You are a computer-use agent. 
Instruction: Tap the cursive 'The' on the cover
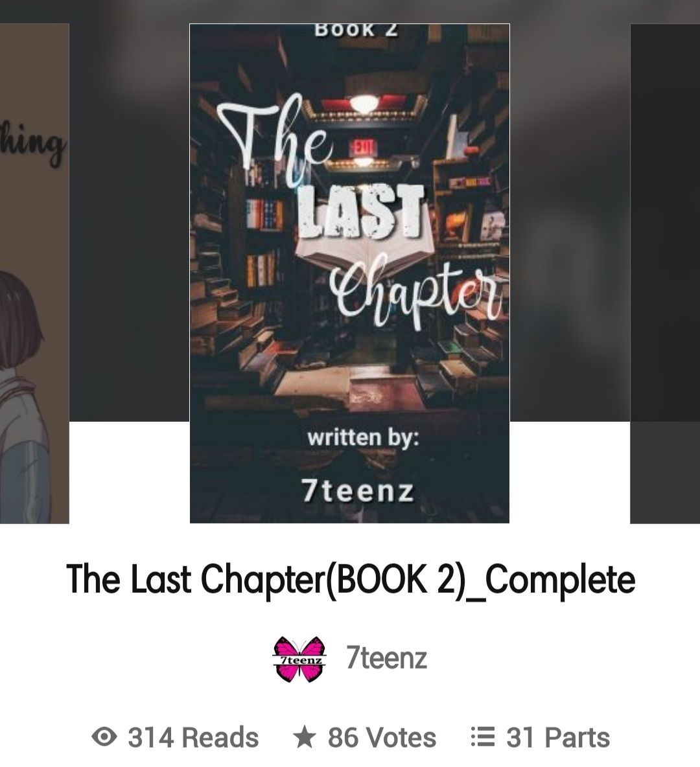point(275,141)
